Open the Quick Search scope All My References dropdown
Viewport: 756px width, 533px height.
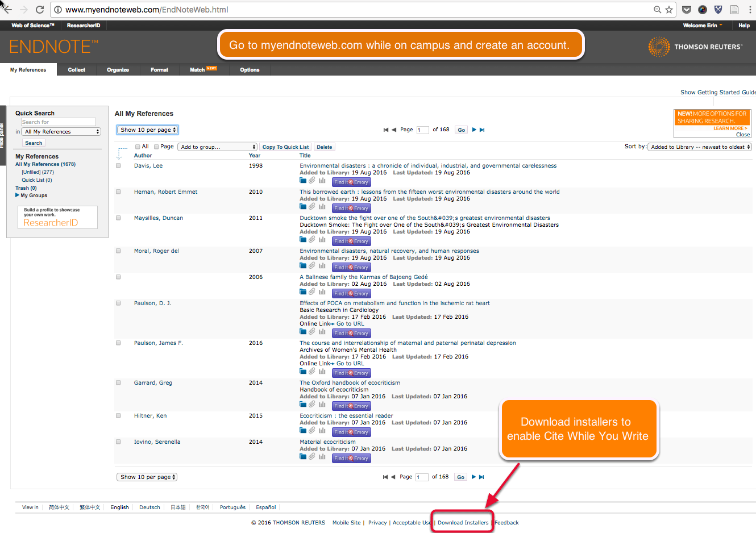[x=61, y=132]
